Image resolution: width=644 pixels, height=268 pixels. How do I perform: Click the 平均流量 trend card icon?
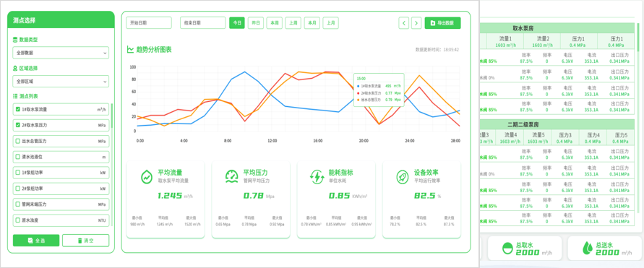(147, 176)
